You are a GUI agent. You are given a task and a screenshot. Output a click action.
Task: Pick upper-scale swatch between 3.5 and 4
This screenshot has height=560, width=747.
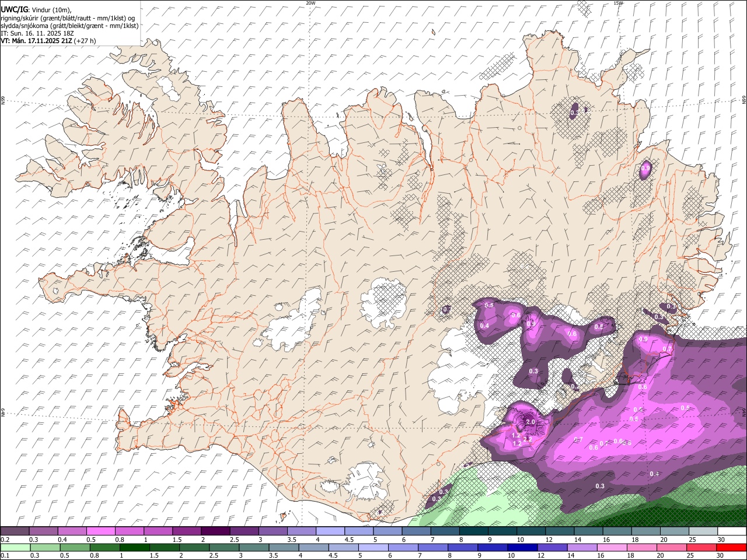pos(301,531)
